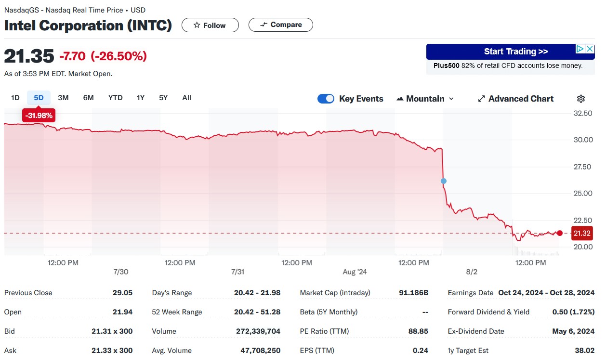The image size is (606, 364).
Task: Switch chart to 6M range
Action: (x=88, y=98)
